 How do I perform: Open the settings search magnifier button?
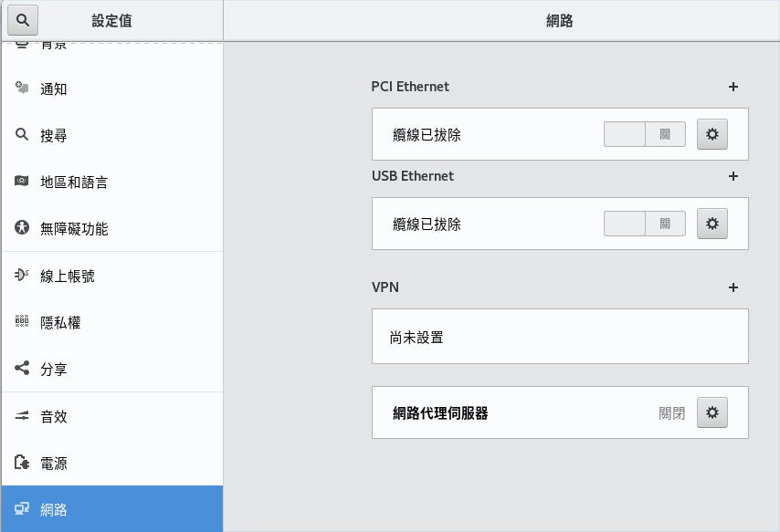coord(23,20)
